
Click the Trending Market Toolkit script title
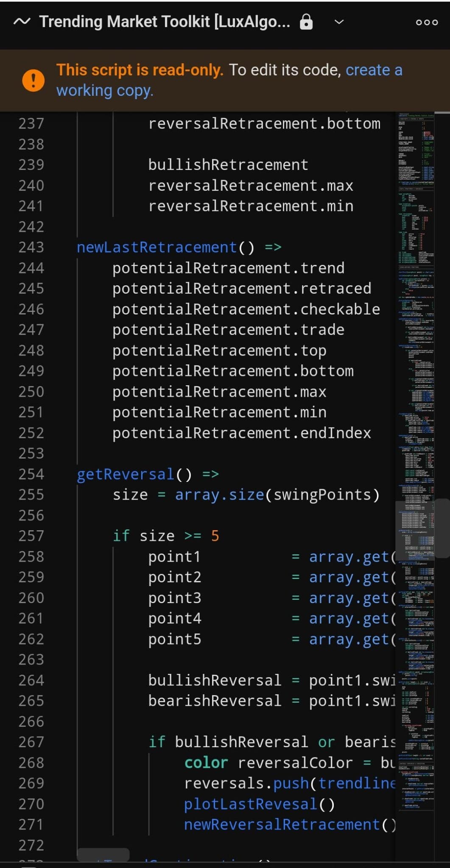tap(165, 22)
